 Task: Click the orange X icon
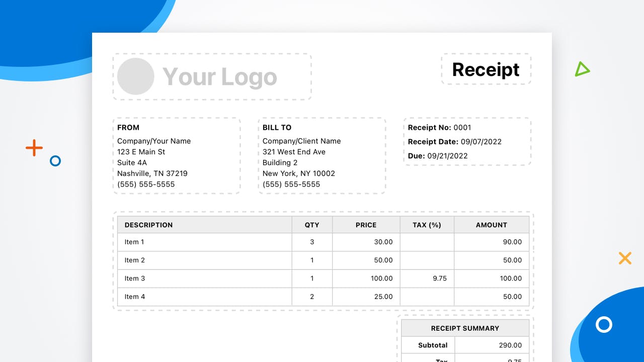625,258
